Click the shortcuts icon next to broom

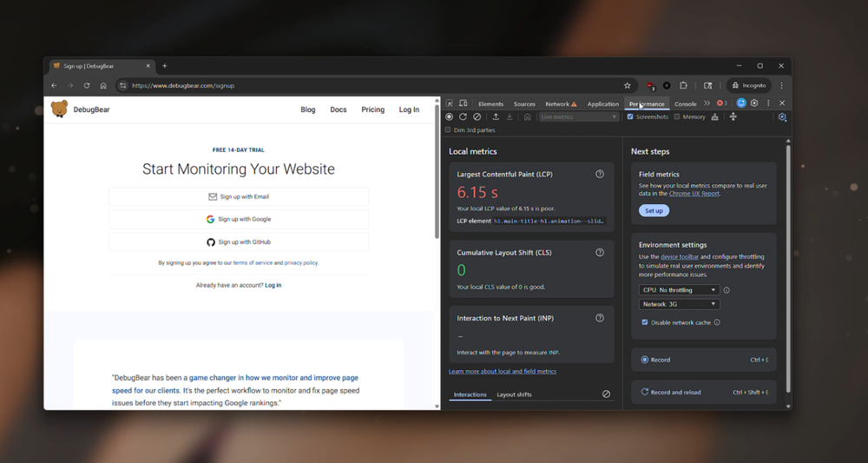[733, 117]
